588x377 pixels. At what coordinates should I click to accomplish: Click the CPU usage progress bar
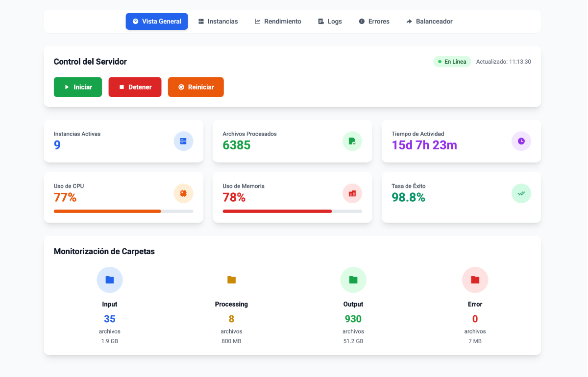[x=123, y=211]
